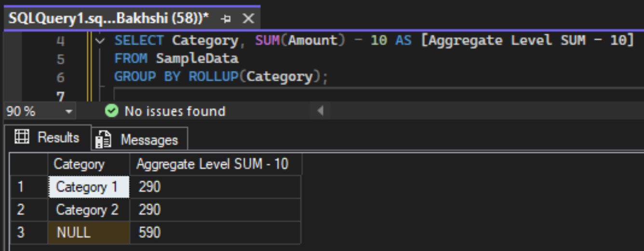The width and height of the screenshot is (644, 251).
Task: Select the 290 cell in row 2
Action: point(215,210)
